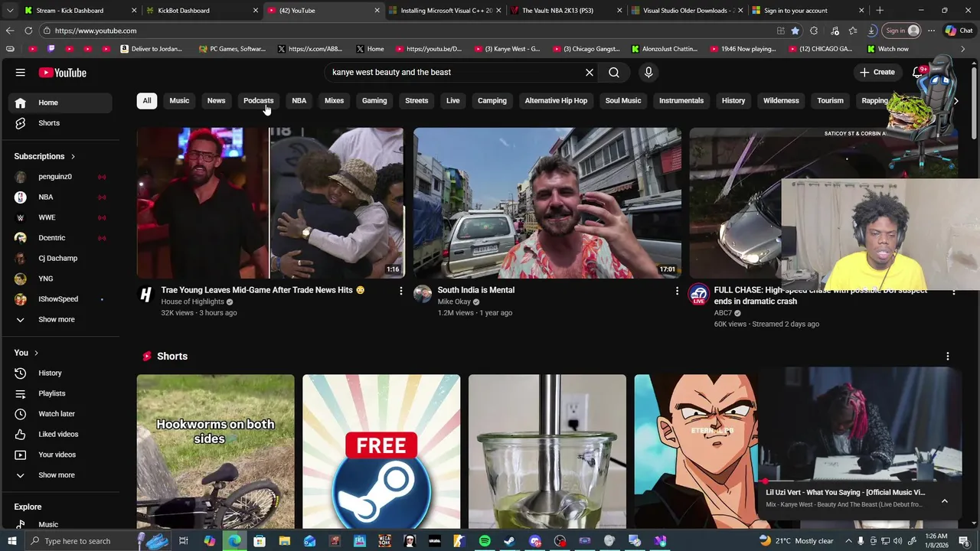Select the All filter chip
The width and height of the screenshot is (980, 551).
click(x=147, y=100)
